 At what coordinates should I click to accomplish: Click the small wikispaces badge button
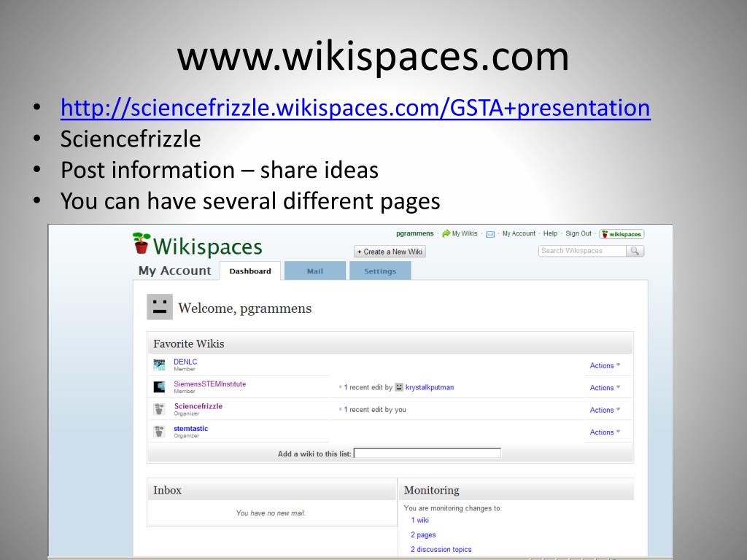[622, 234]
